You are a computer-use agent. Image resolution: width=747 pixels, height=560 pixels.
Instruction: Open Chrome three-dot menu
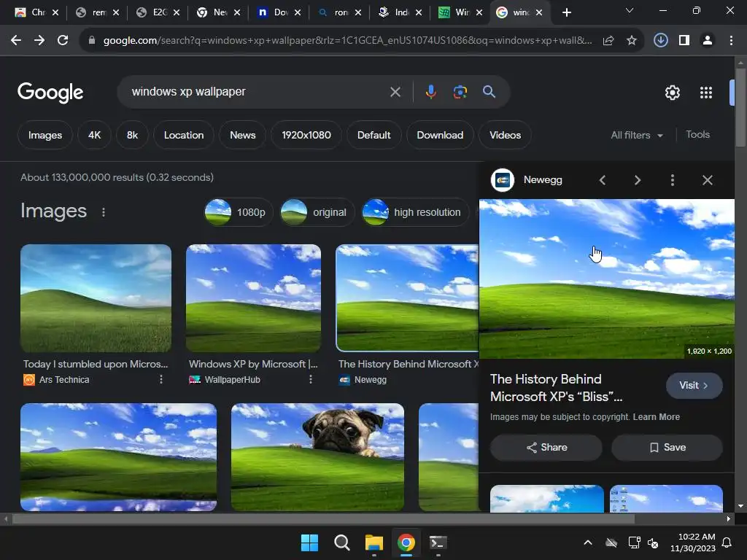pos(731,41)
